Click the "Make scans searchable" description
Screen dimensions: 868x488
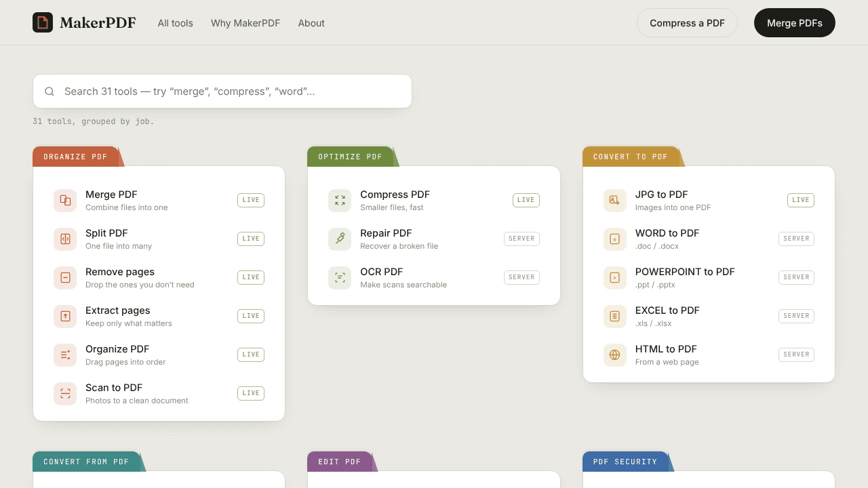pyautogui.click(x=403, y=285)
